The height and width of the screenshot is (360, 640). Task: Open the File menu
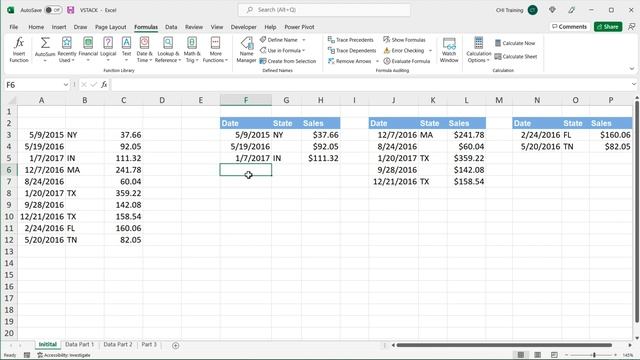coord(13,27)
